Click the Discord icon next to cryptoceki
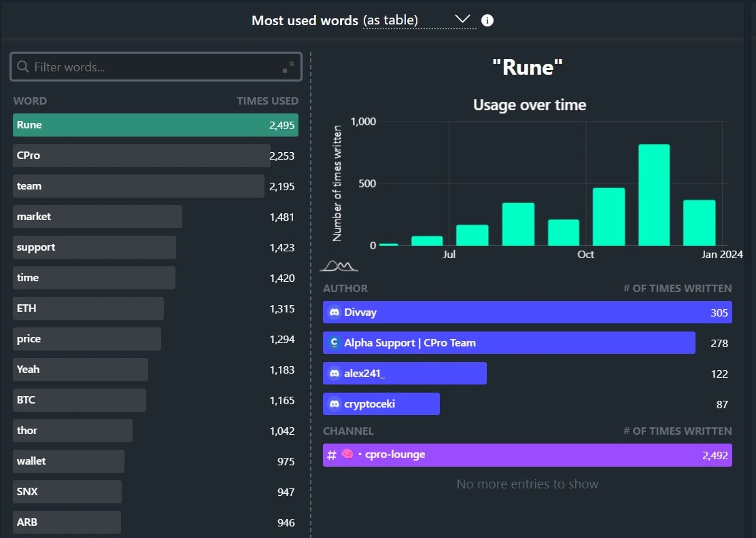This screenshot has height=538, width=756. pos(334,403)
